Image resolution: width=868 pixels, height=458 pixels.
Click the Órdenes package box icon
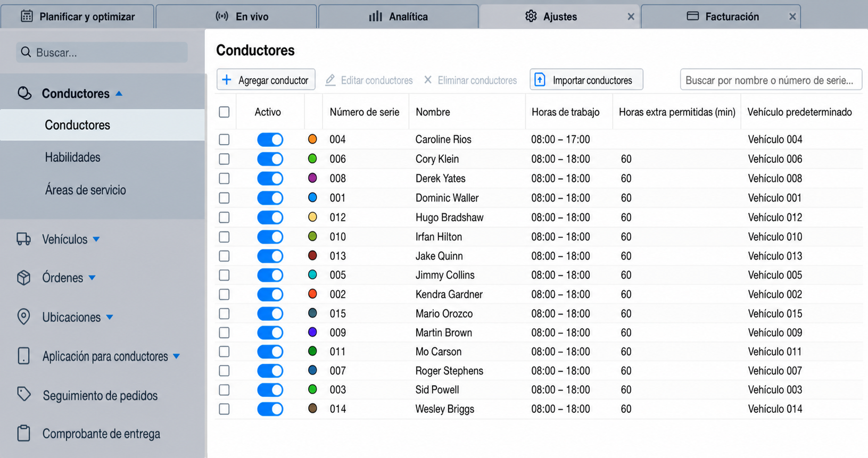(x=23, y=278)
